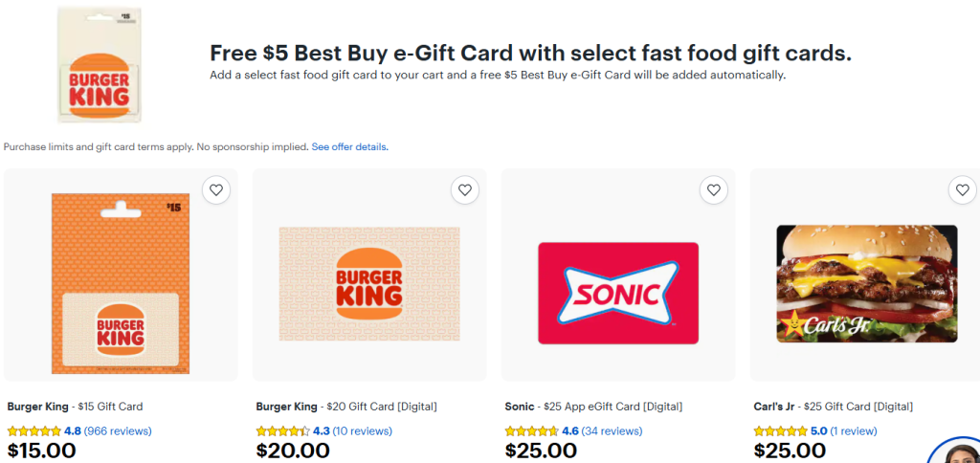This screenshot has width=980, height=463.
Task: Select the Sonic $25 gift card image
Action: coord(618,293)
